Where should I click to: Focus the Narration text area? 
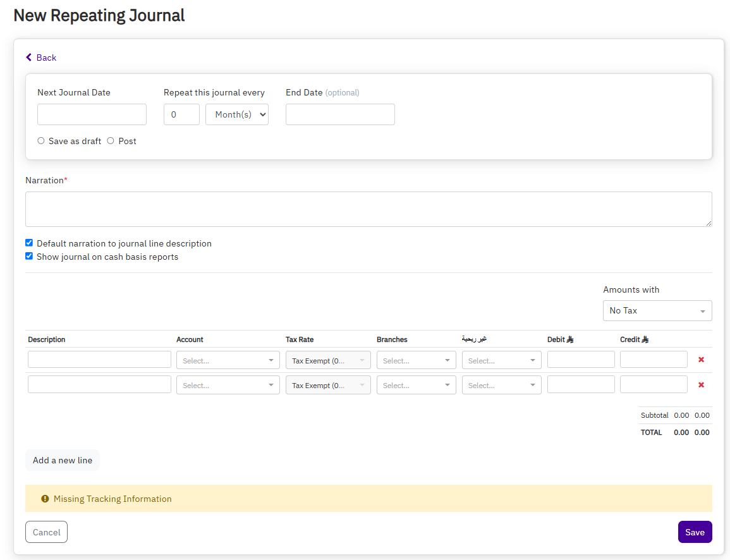click(368, 209)
